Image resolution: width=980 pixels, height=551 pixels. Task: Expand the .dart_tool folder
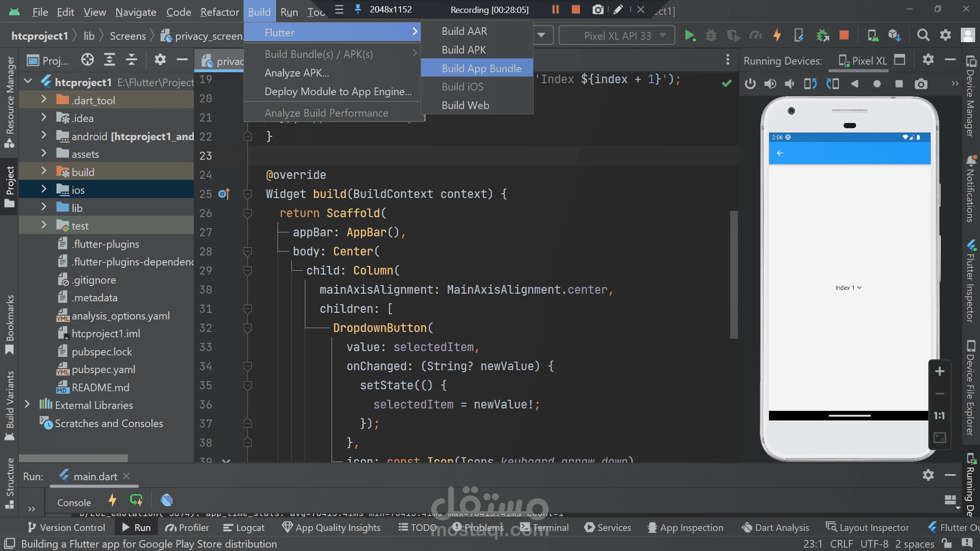[44, 99]
